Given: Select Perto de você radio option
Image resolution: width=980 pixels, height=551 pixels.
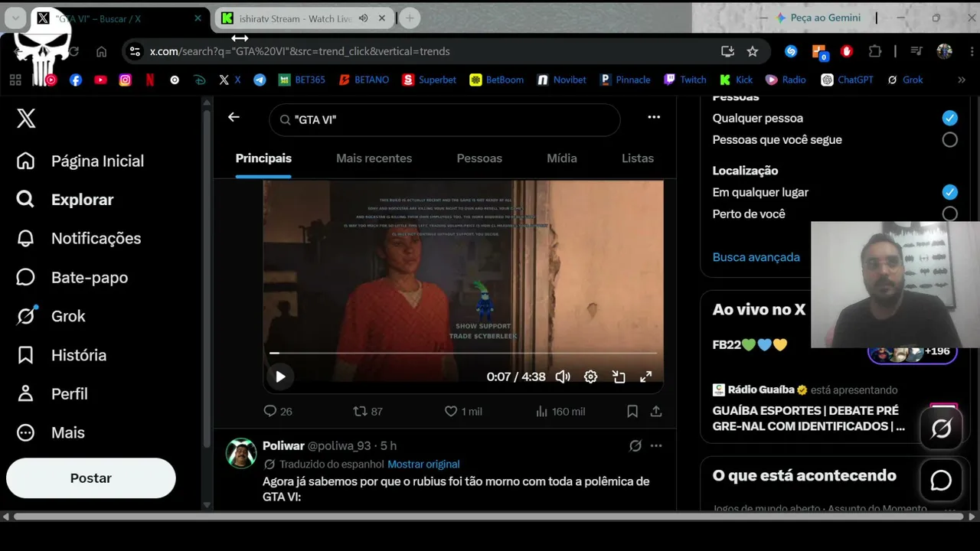Looking at the screenshot, I should click(x=950, y=214).
